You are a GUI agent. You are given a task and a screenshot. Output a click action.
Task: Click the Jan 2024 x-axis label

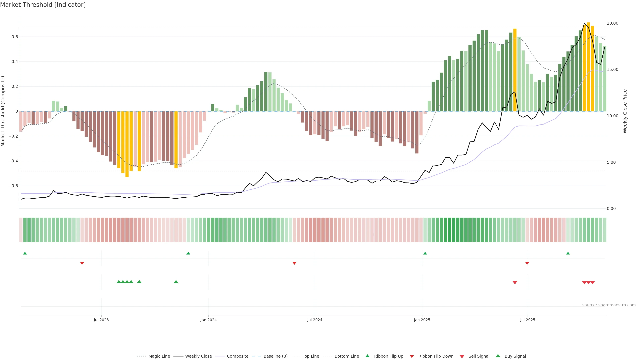click(208, 320)
